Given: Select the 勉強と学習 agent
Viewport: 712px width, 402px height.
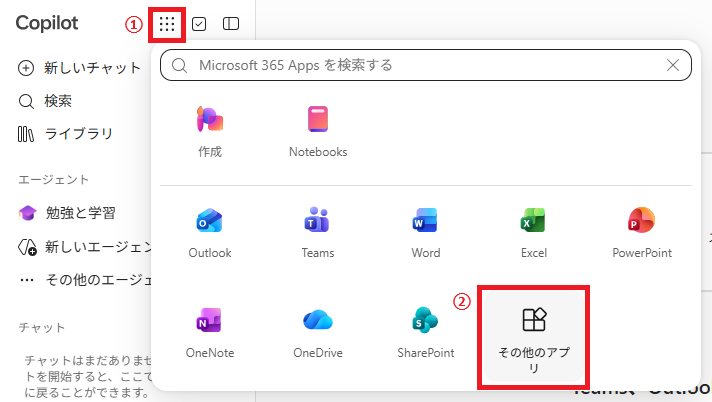Looking at the screenshot, I should tap(67, 213).
